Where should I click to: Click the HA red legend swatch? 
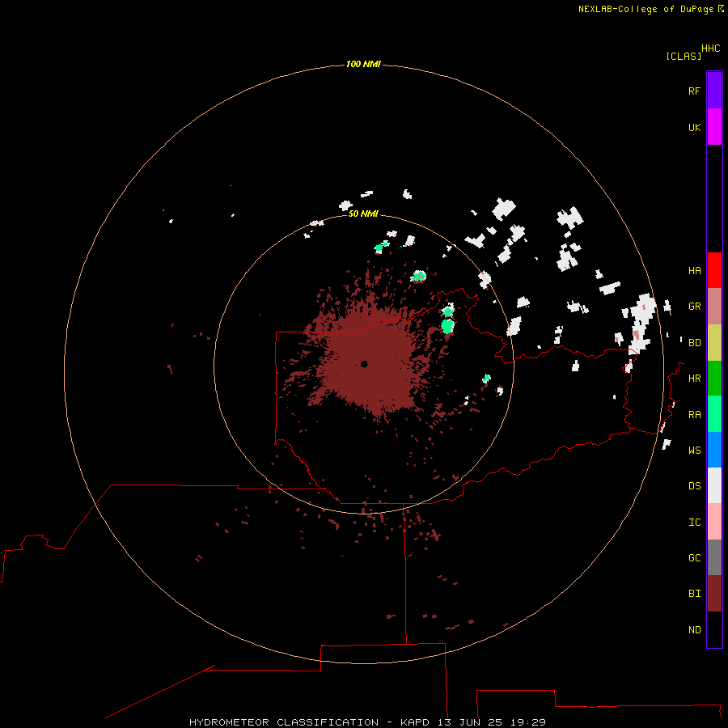coord(714,270)
